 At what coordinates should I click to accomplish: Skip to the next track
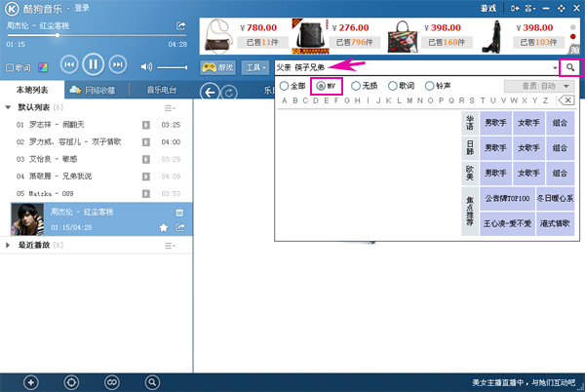click(x=118, y=64)
